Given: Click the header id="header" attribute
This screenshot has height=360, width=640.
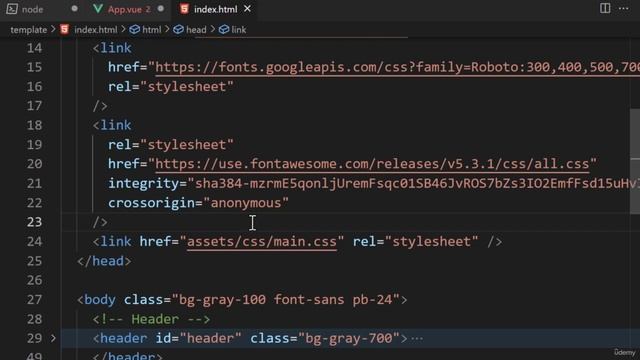Looking at the screenshot, I should pos(199,338).
